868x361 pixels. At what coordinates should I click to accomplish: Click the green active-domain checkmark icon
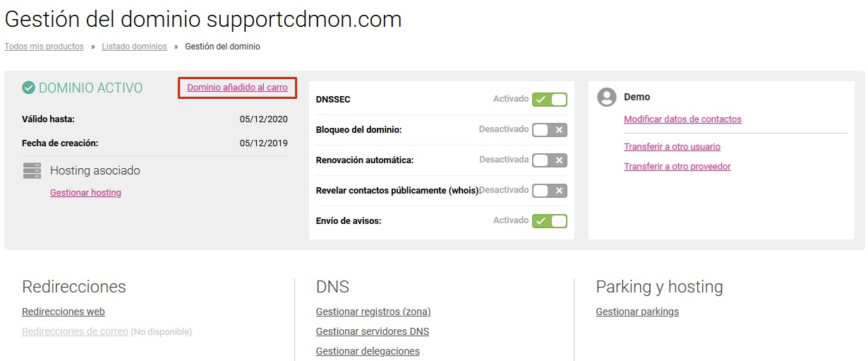pos(29,88)
